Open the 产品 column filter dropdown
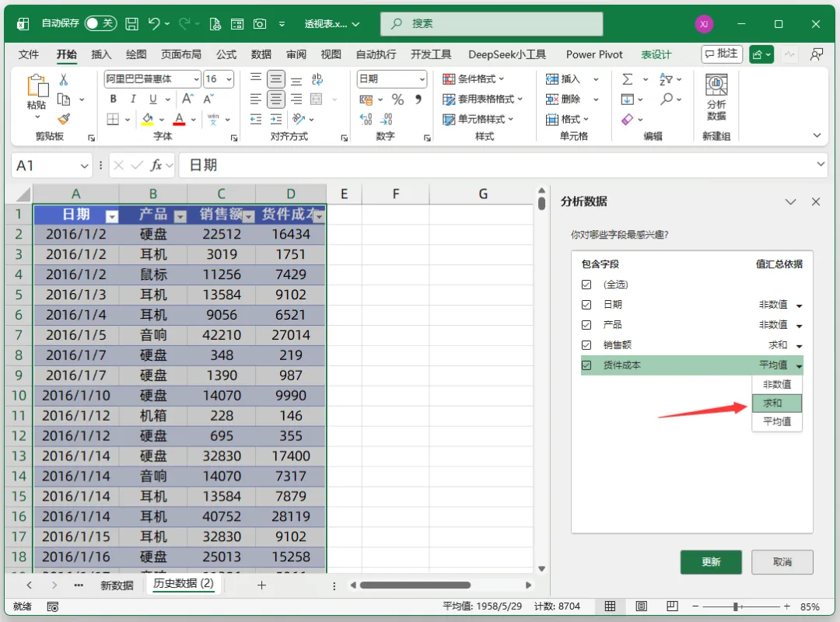840x622 pixels. pyautogui.click(x=180, y=216)
